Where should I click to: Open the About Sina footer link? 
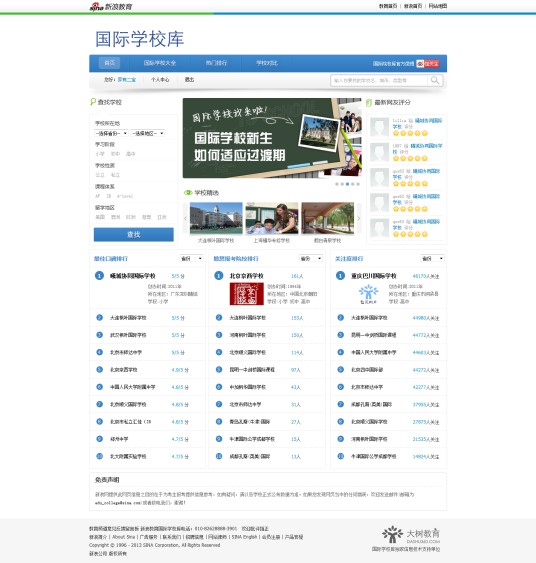tap(123, 537)
